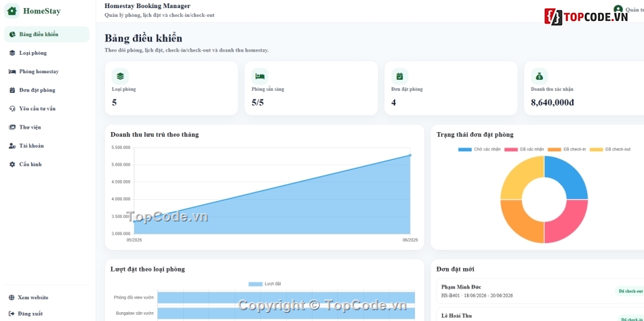Screen dimensions: 644x321
Task: Toggle the Lượt đặt legend in bar chart
Action: (x=265, y=284)
